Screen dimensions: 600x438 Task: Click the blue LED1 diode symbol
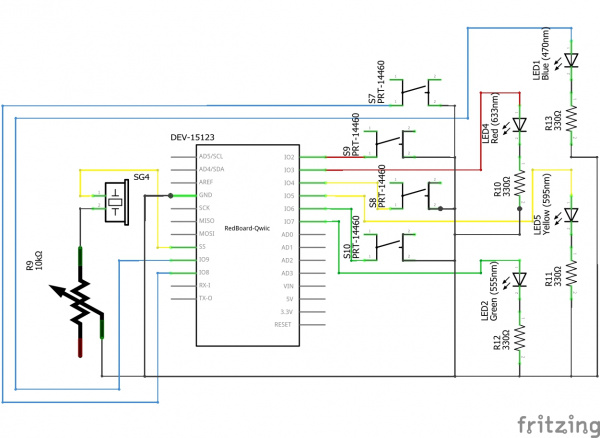(x=571, y=60)
